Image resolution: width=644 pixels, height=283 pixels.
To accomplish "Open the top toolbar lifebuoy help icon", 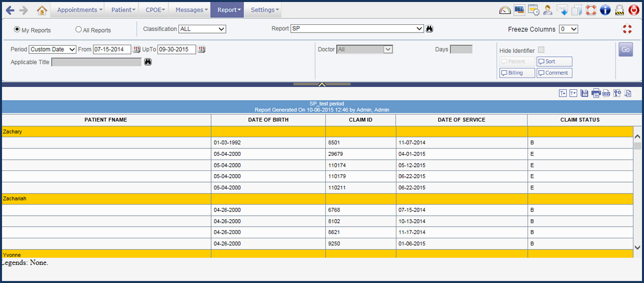I will [590, 10].
